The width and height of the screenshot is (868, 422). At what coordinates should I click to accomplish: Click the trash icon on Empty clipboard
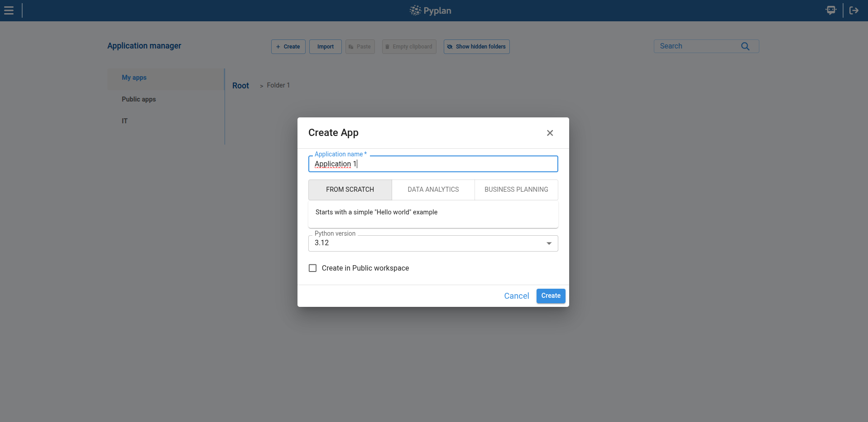point(388,46)
